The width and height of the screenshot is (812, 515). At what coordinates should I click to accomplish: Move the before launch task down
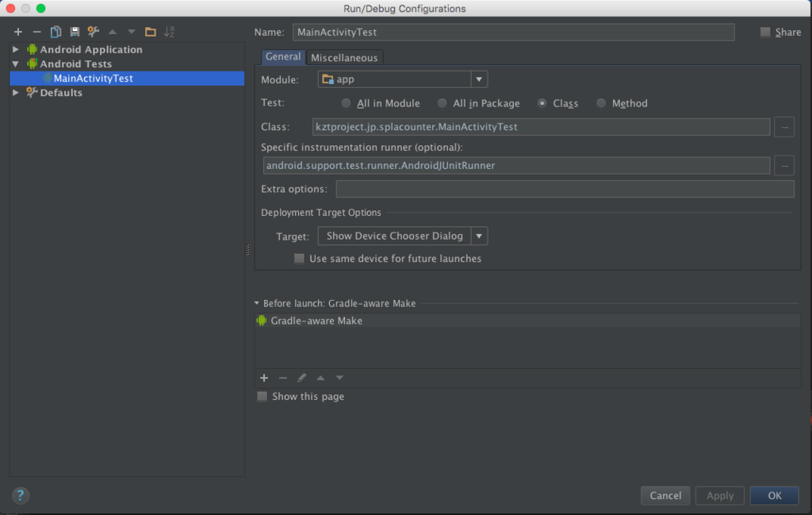339,378
